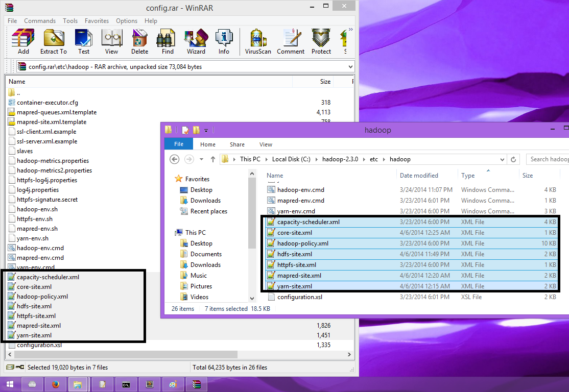The height and width of the screenshot is (392, 569).
Task: Click the Comment toolbar icon
Action: 291,42
